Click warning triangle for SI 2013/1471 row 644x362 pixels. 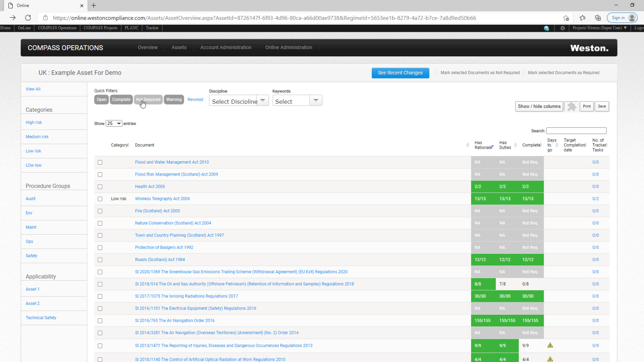pos(550,345)
